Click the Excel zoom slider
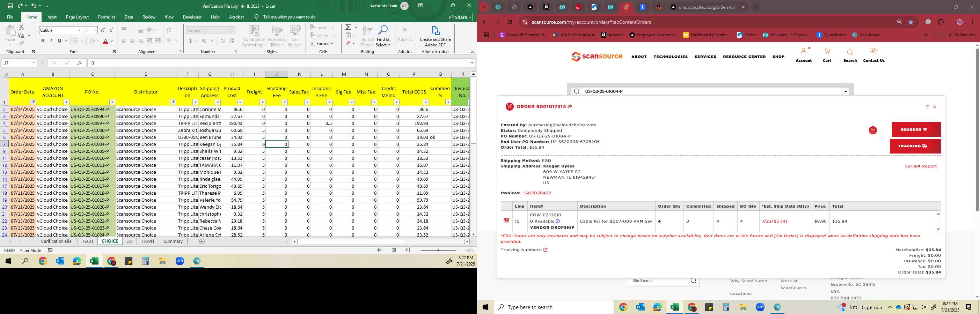The image size is (980, 314). tap(438, 250)
